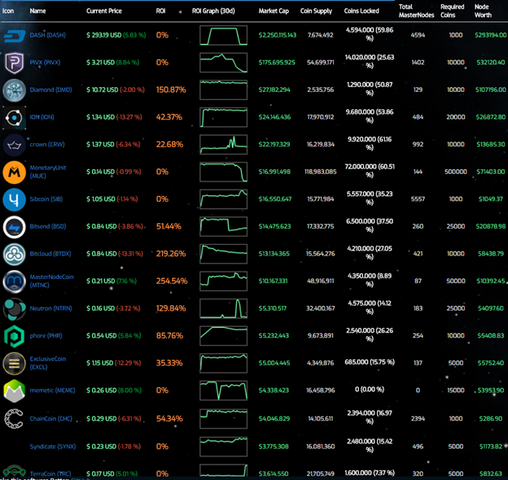508x480 pixels.
Task: Click the ExclusiveCoin gold-ringed icon
Action: [14, 364]
